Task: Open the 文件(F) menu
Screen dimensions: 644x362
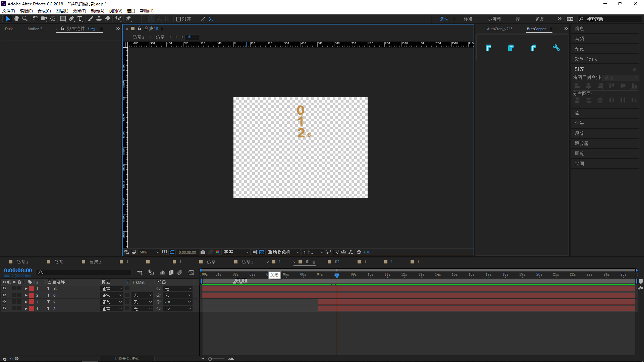Action: point(9,11)
